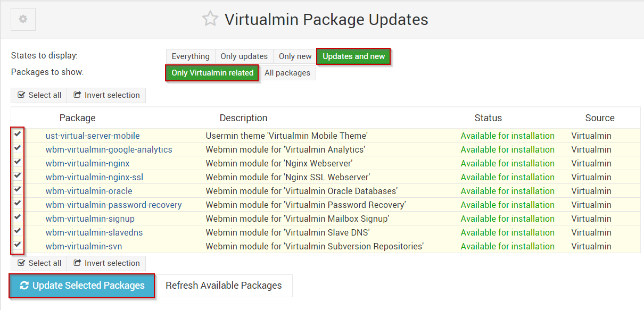Click description "Webmin module for 'Virtualmin Subversion Repositories'"
Viewport: 644px width, 310px height.
315,246
